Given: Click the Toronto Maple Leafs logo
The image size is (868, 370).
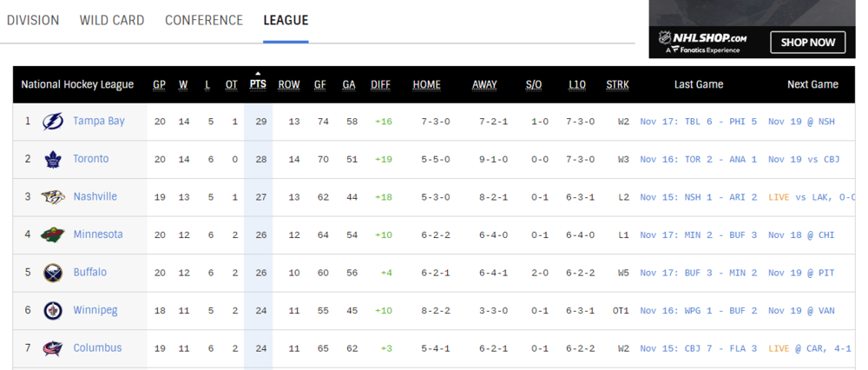Looking at the screenshot, I should pyautogui.click(x=53, y=160).
